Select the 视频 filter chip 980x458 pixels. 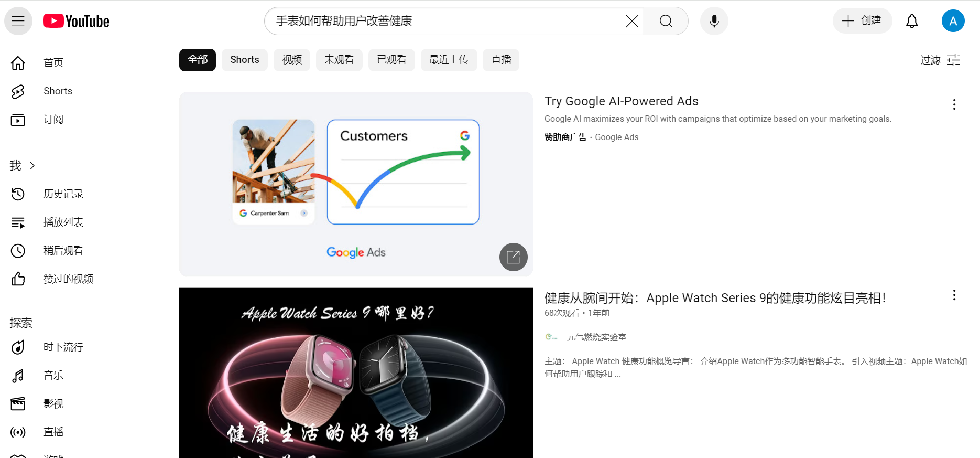[292, 60]
